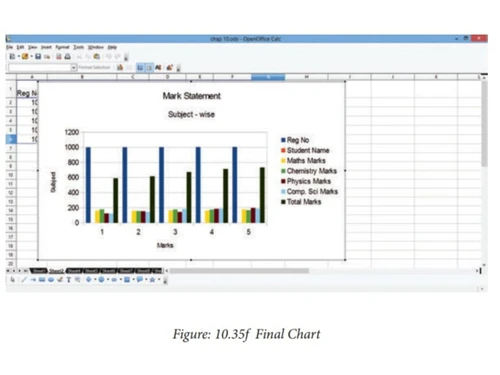
Task: Click the Redo arrow icon
Action: tap(117, 57)
